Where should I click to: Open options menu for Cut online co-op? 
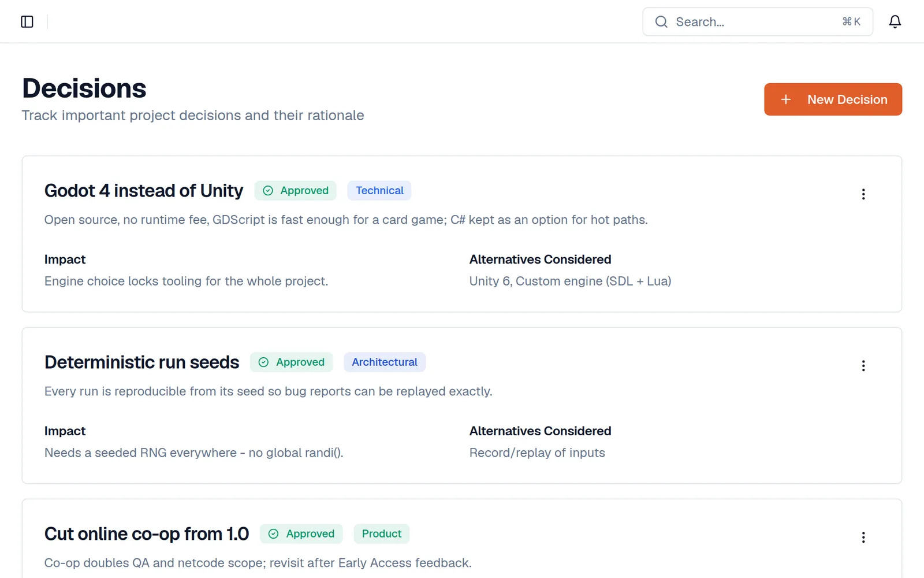(863, 538)
